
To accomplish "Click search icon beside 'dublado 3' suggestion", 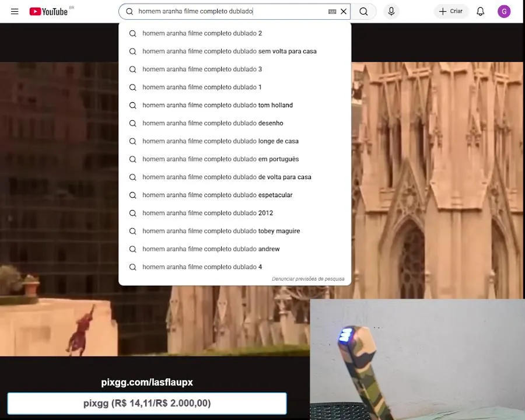I will (133, 69).
